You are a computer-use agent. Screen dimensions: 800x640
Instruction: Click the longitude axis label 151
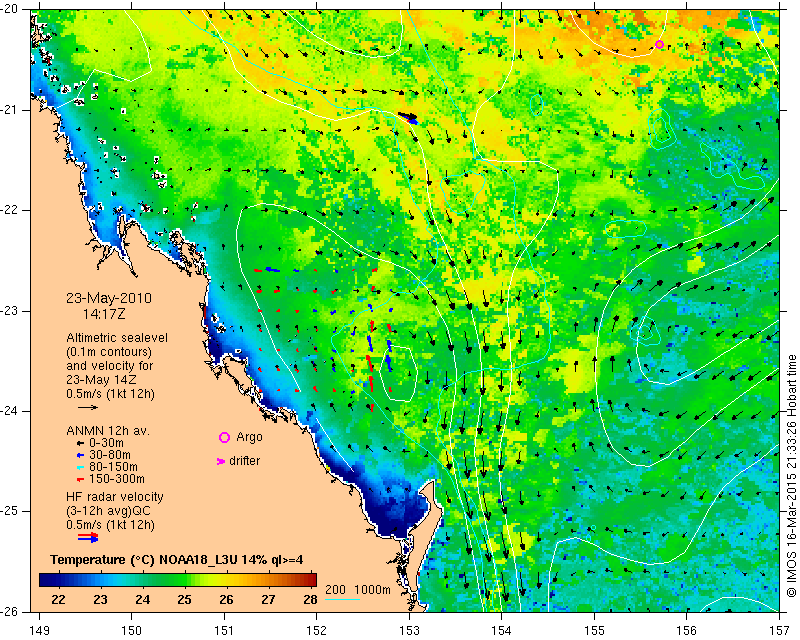click(x=224, y=631)
